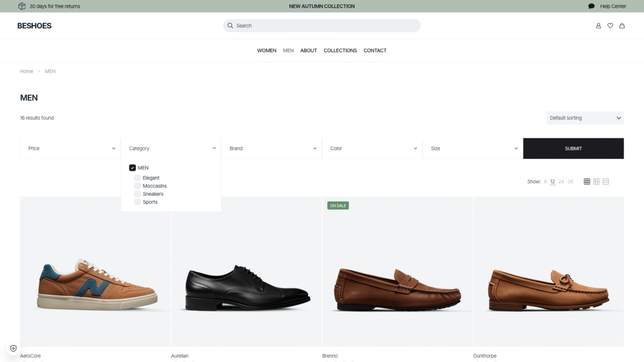The width and height of the screenshot is (644, 362).
Task: Expand the Price filter dropdown
Action: click(70, 149)
